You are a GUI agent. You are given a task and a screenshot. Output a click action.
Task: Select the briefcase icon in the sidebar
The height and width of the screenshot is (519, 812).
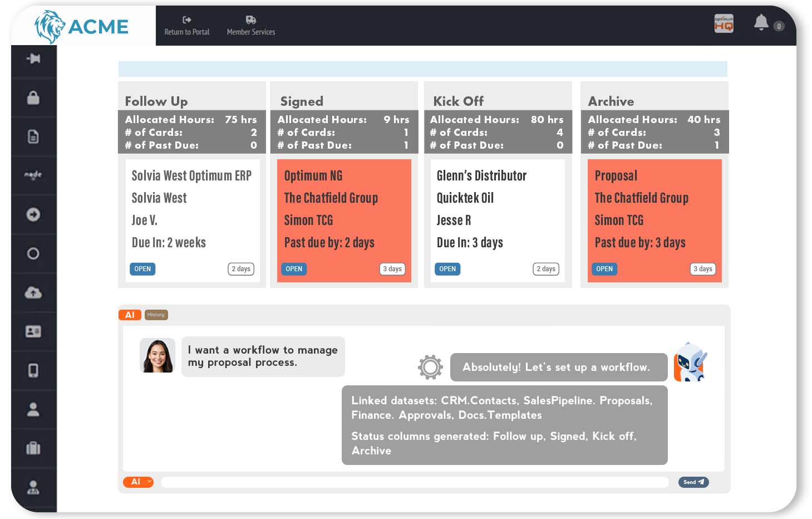(x=33, y=448)
